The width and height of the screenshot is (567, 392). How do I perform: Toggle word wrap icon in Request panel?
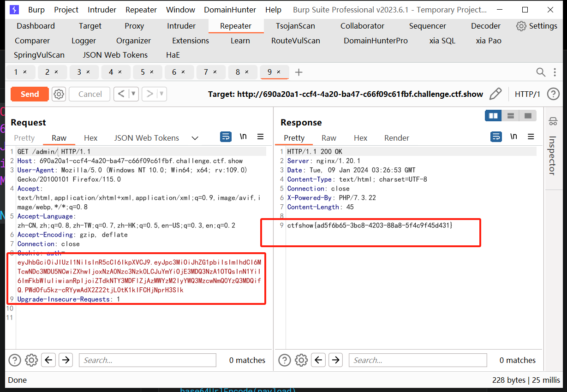pyautogui.click(x=226, y=137)
